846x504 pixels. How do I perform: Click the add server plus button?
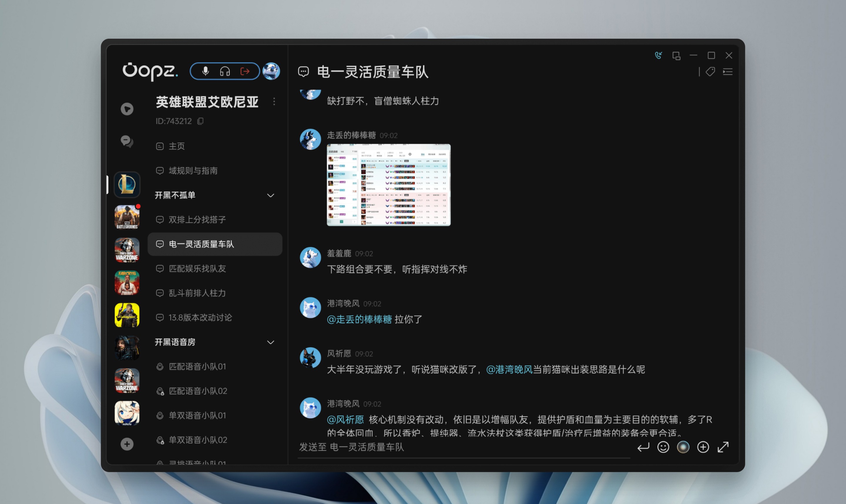(x=127, y=444)
